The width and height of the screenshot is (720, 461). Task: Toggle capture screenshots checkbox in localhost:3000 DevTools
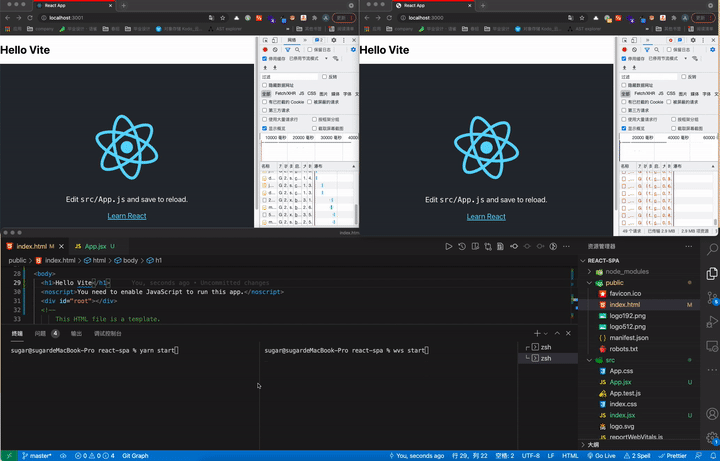click(674, 129)
